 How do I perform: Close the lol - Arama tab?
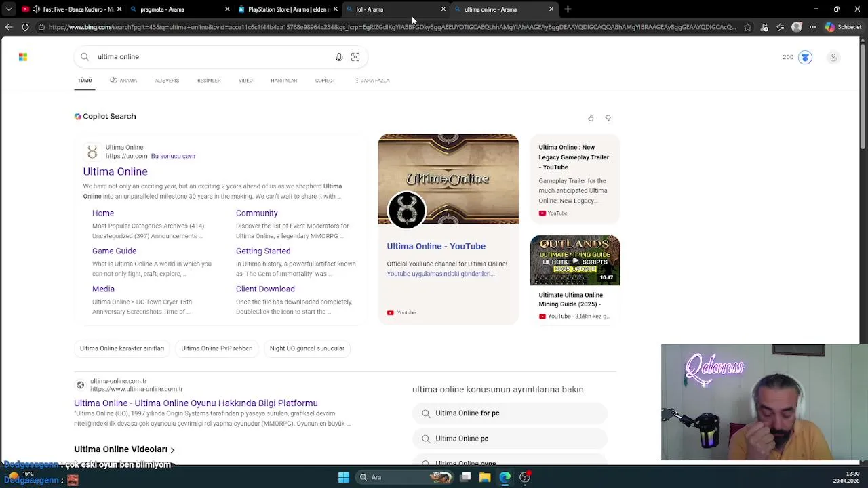(443, 9)
